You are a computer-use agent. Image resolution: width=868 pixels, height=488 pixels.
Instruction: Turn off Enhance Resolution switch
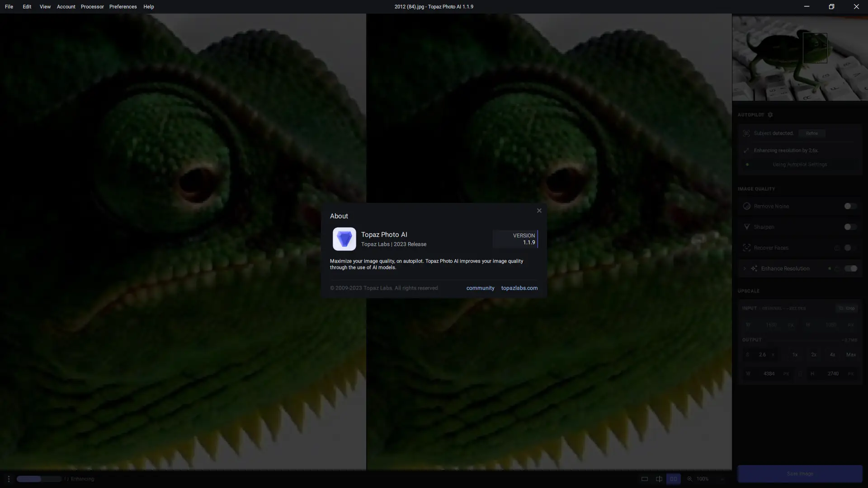click(851, 268)
